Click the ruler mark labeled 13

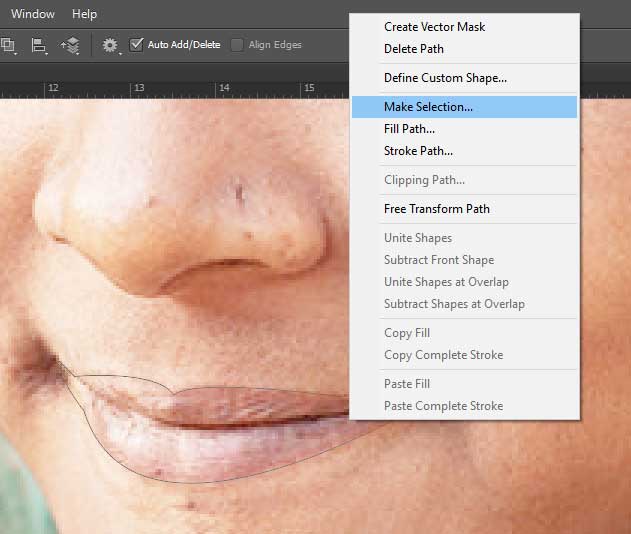point(139,88)
